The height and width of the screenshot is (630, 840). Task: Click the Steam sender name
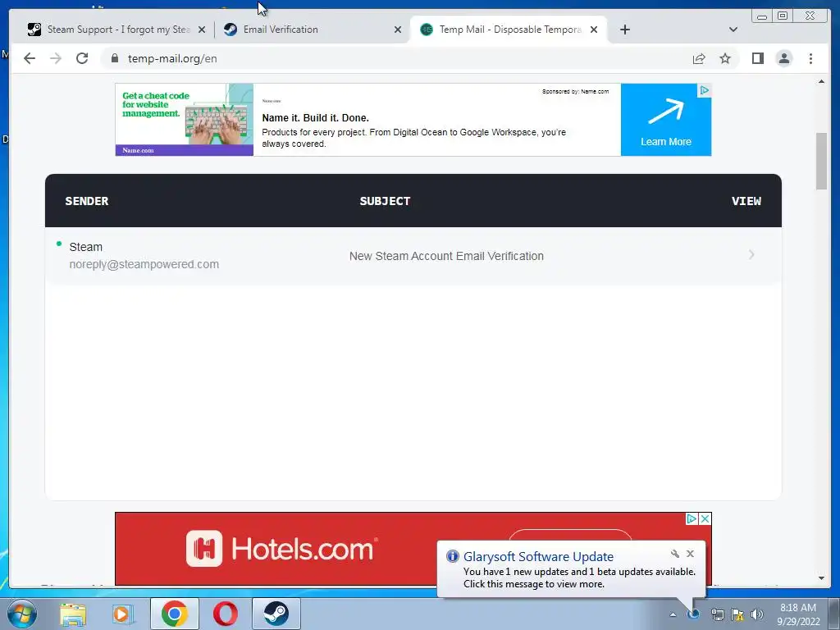coord(85,247)
